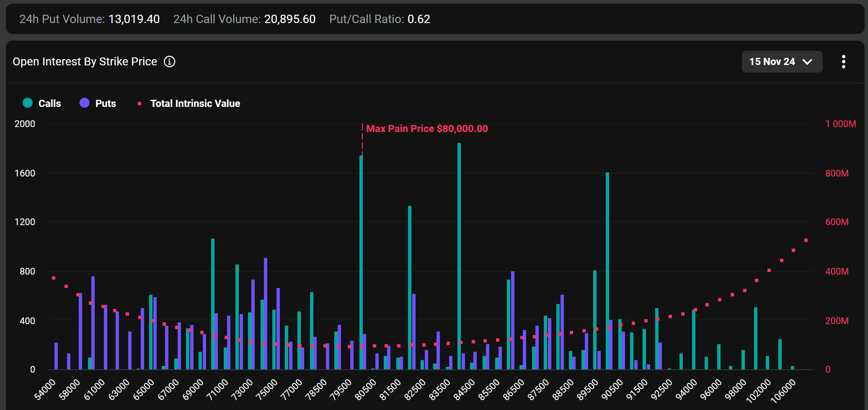Select the 54000 strike axis label
This screenshot has height=410, width=868.
point(45,389)
